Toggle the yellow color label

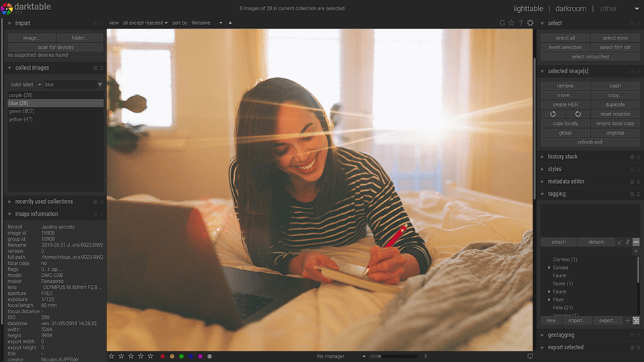coord(172,356)
